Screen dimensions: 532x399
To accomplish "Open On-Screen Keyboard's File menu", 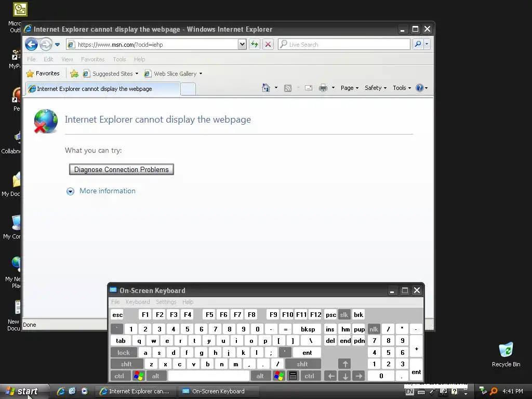I will (x=115, y=302).
